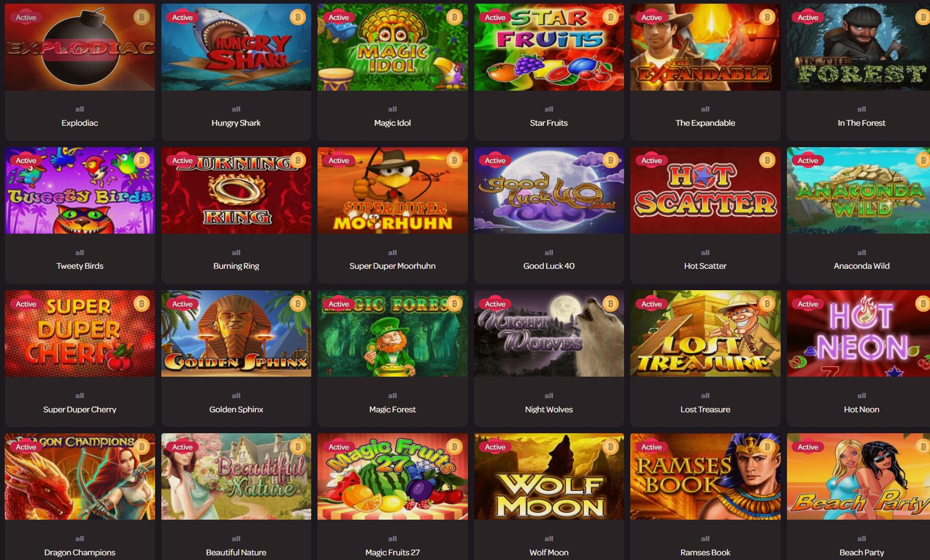
Task: Click the Active badge on Beautiful Nature
Action: click(x=182, y=447)
